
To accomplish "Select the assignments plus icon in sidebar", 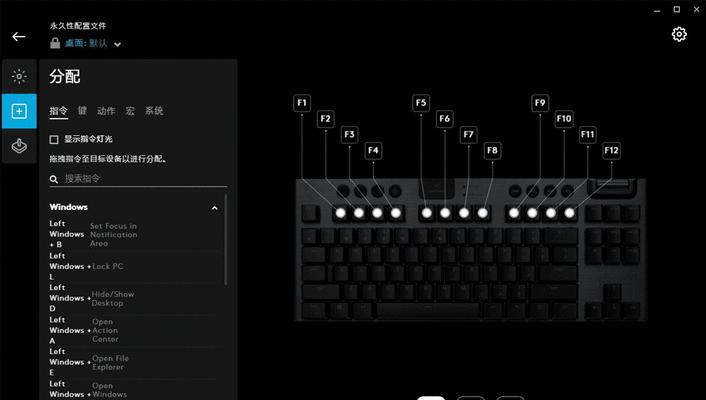I will pos(19,111).
